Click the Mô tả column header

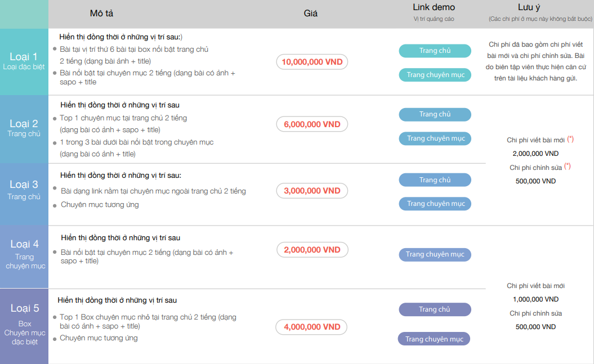(x=101, y=13)
